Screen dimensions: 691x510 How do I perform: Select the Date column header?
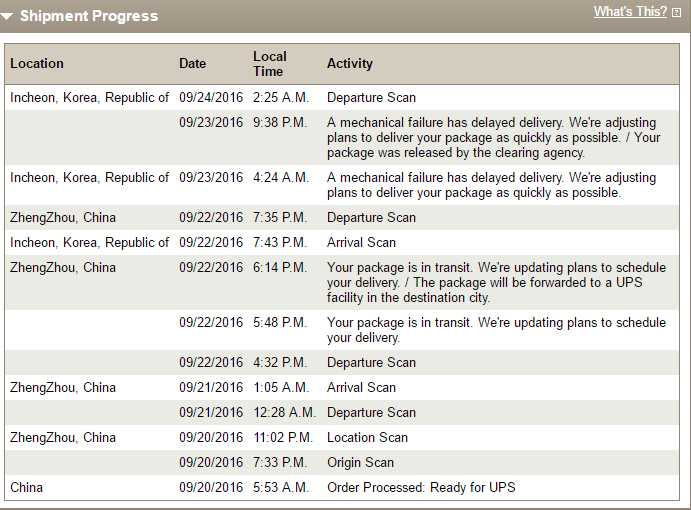(x=193, y=63)
